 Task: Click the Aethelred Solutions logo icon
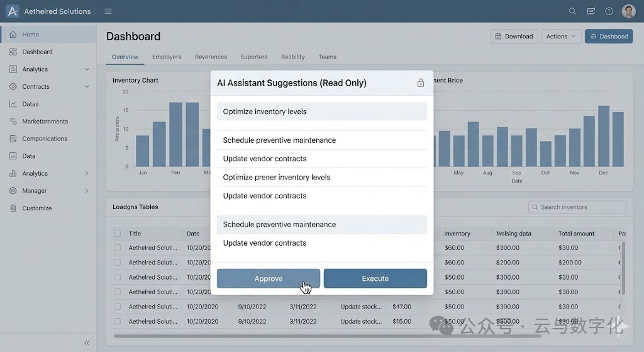click(13, 11)
